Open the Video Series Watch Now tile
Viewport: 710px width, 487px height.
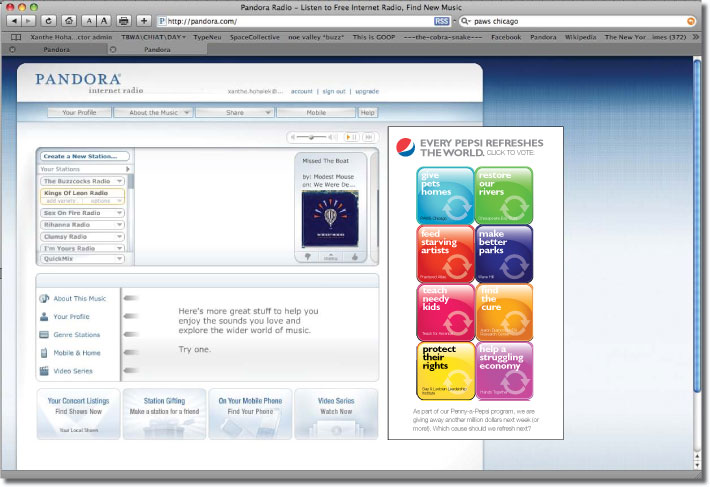pos(336,414)
